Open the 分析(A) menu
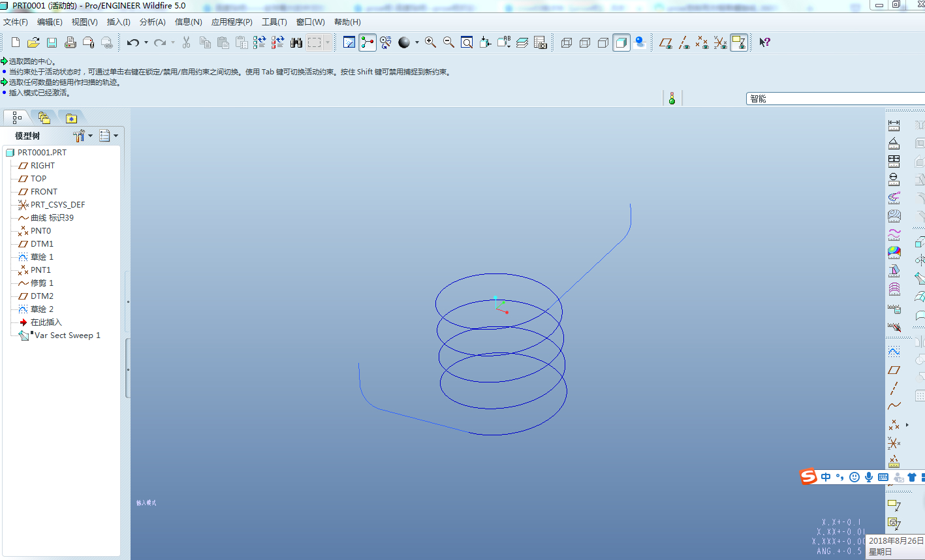Screen dimensions: 925x560 (x=152, y=22)
